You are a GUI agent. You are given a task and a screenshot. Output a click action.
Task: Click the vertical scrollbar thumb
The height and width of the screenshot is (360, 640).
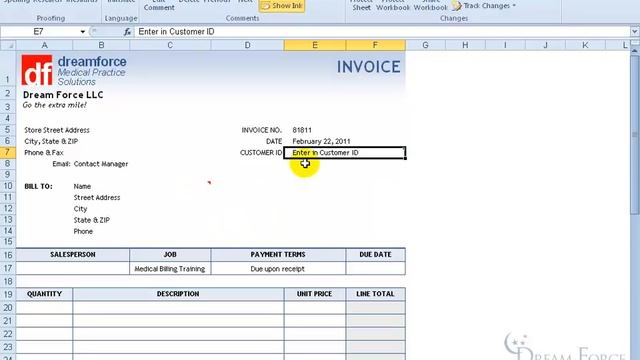click(x=635, y=134)
